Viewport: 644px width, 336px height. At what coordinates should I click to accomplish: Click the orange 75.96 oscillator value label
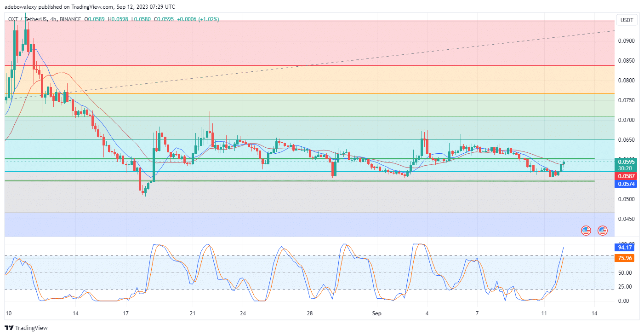(x=624, y=258)
